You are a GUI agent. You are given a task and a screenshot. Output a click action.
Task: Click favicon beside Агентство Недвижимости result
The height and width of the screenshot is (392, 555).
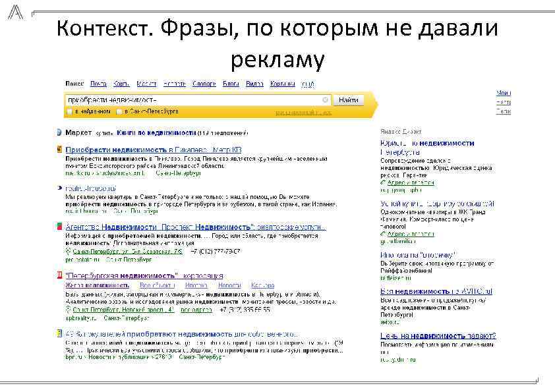click(x=59, y=227)
